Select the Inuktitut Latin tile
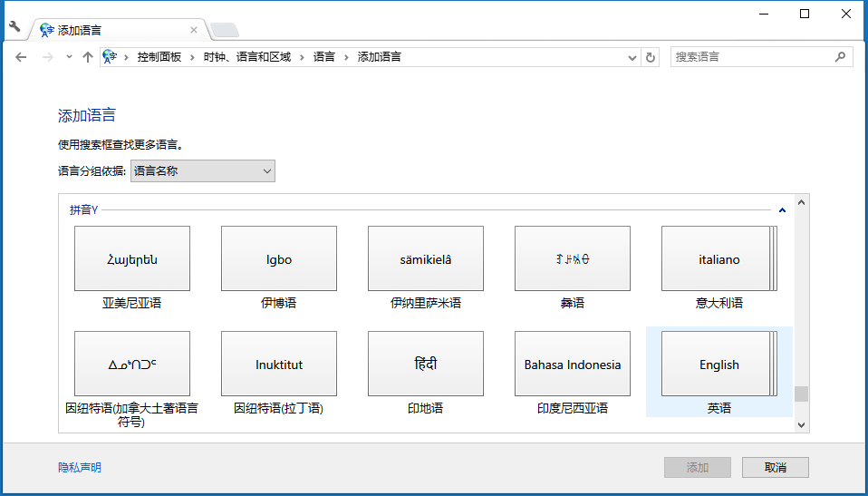Image resolution: width=868 pixels, height=496 pixels. coord(279,364)
